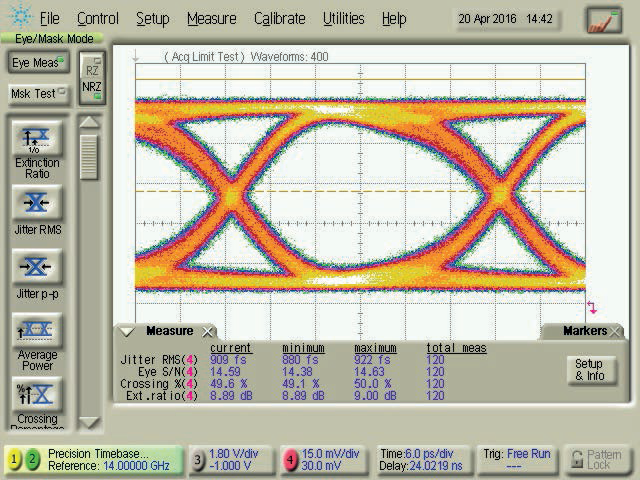The width and height of the screenshot is (640, 480).
Task: Open the Calibrate menu
Action: click(x=279, y=19)
